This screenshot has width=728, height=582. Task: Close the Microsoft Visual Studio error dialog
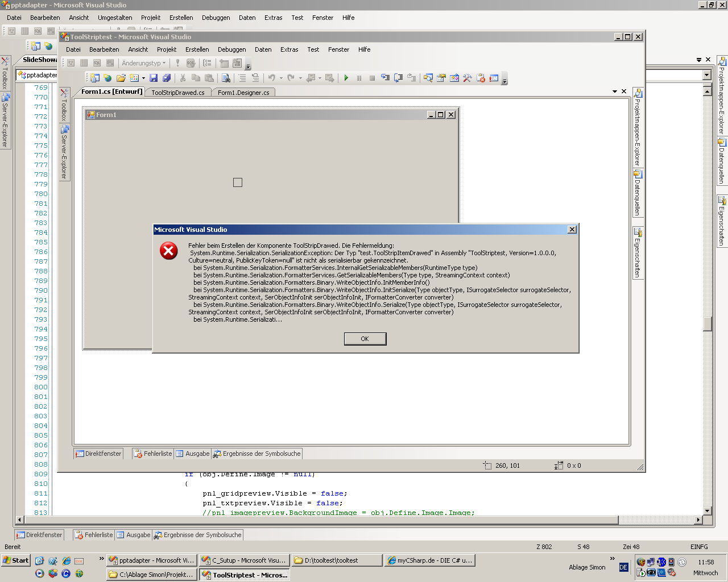pyautogui.click(x=572, y=230)
